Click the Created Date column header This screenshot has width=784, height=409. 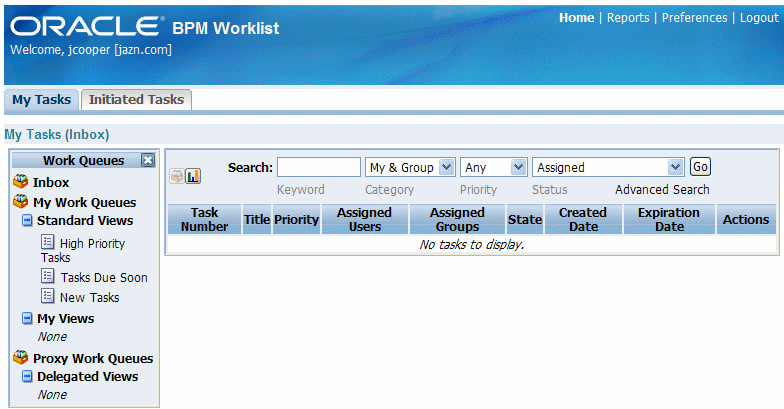[x=583, y=219]
